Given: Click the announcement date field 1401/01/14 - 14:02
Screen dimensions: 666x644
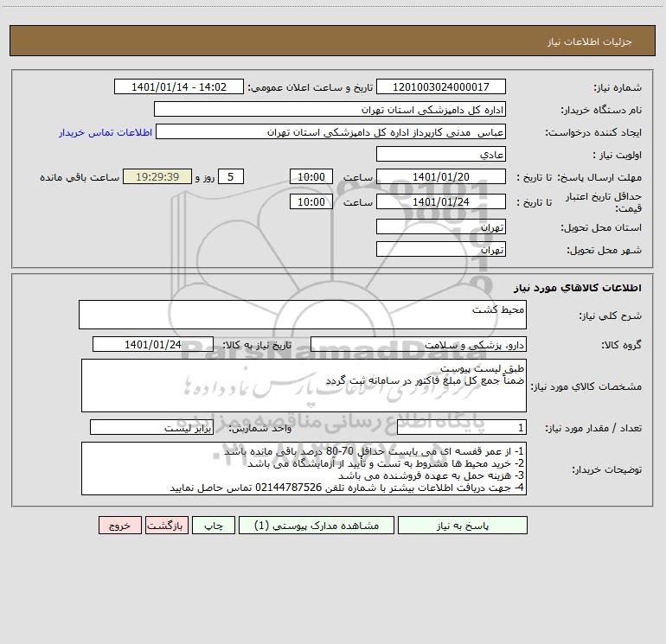Looking at the screenshot, I should 179,86.
